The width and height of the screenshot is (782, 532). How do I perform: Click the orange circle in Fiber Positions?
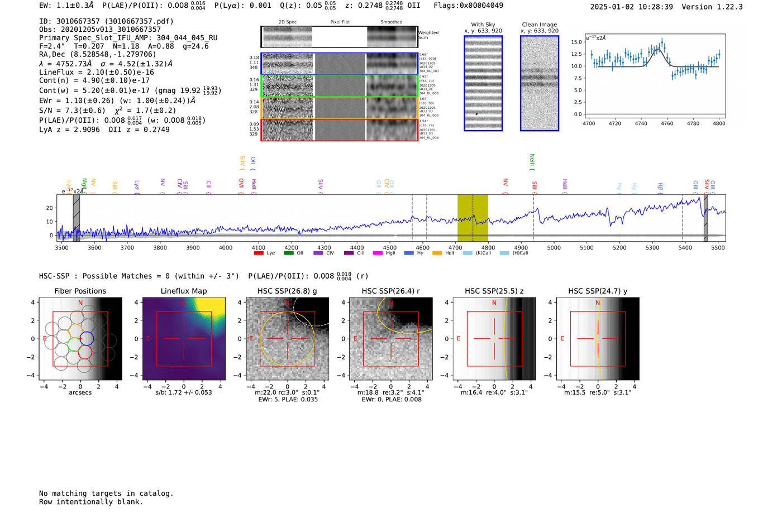[x=77, y=330]
